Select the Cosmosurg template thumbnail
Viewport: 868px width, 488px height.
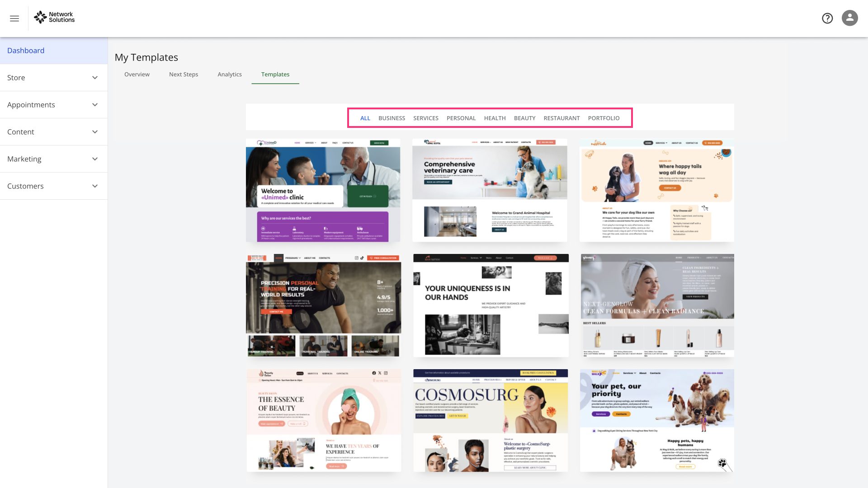coord(491,421)
